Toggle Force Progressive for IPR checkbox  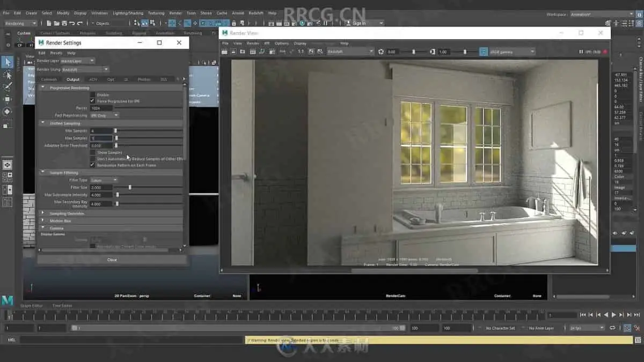[x=92, y=101]
